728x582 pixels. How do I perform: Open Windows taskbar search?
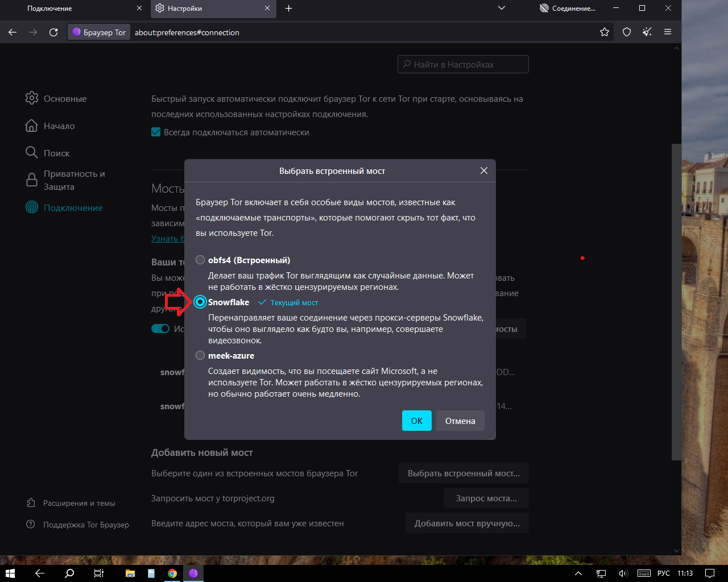69,573
